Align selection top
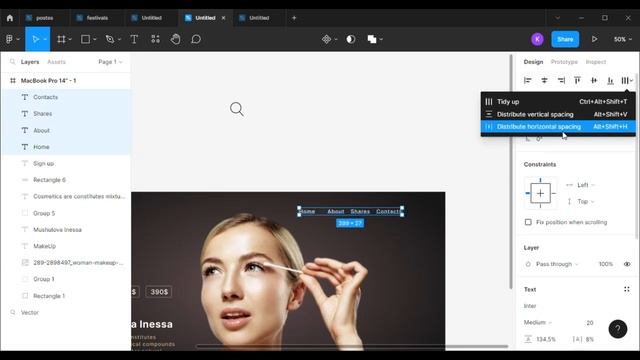This screenshot has height=360, width=640. click(577, 80)
